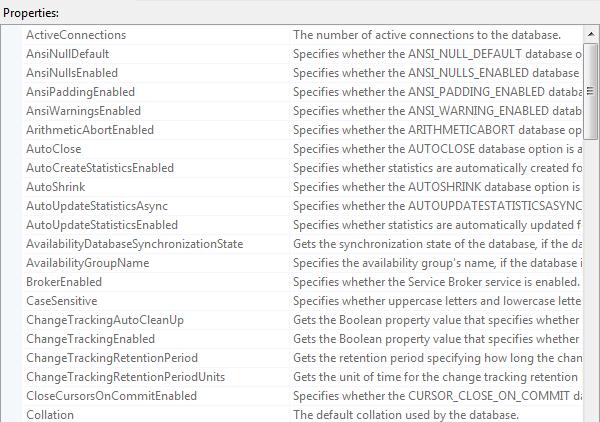Image resolution: width=600 pixels, height=422 pixels.
Task: Select the AnsiWarningsEnabled property
Action: (83, 111)
